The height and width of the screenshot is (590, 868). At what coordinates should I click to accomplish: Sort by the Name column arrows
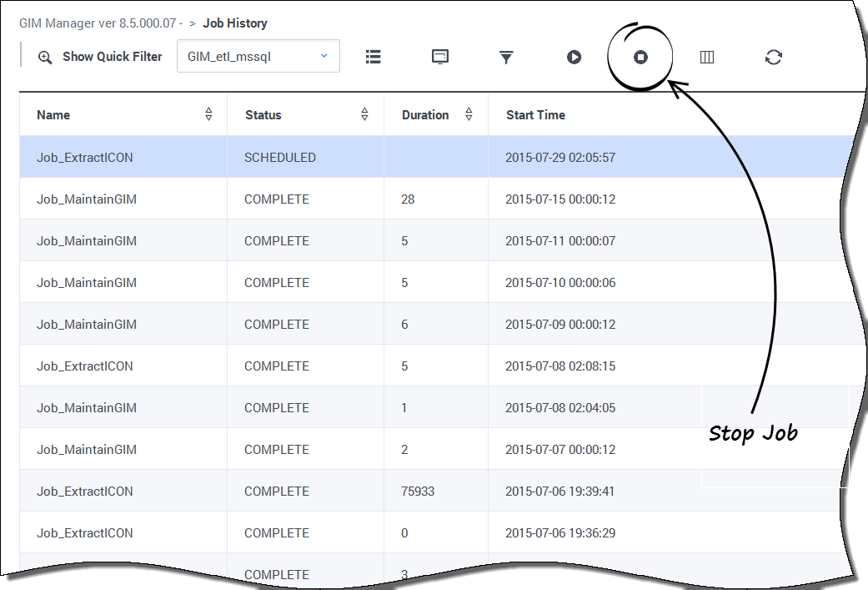coord(208,115)
